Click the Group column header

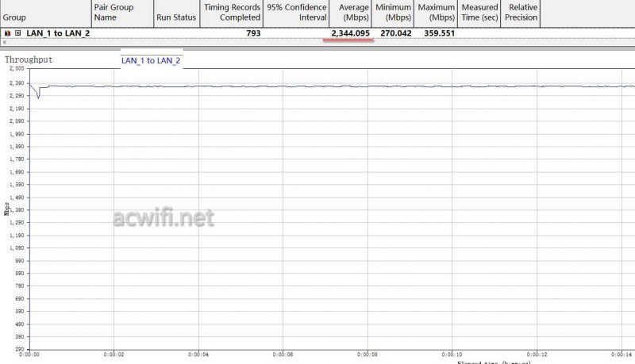tap(15, 17)
